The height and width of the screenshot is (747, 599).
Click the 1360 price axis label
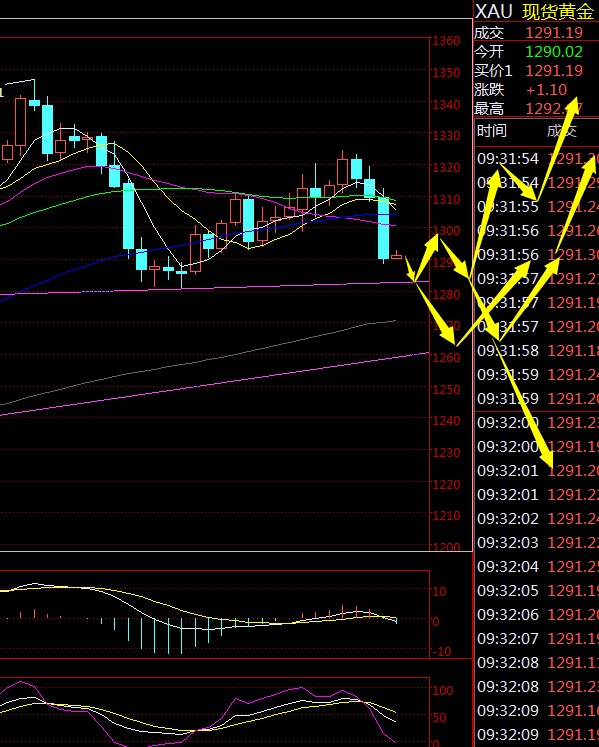446,41
